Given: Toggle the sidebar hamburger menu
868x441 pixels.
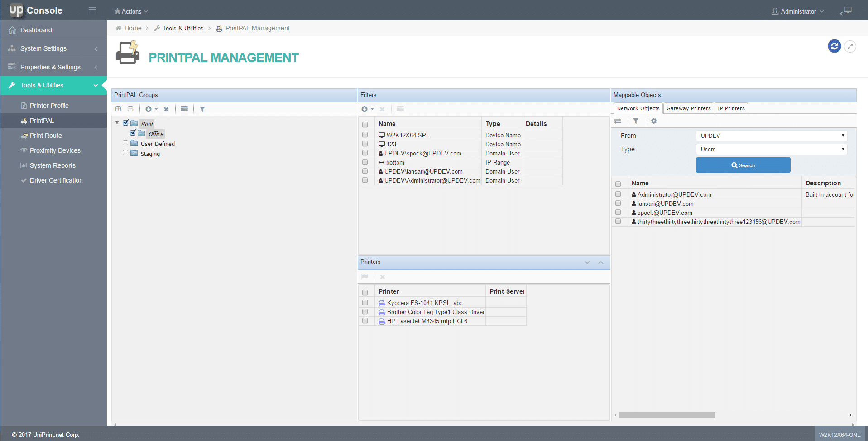Looking at the screenshot, I should click(92, 10).
